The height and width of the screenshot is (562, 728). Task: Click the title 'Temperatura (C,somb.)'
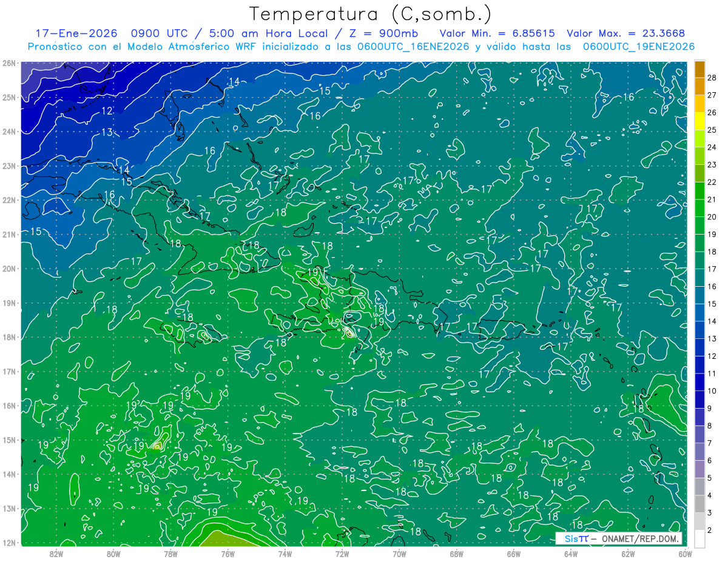370,14
